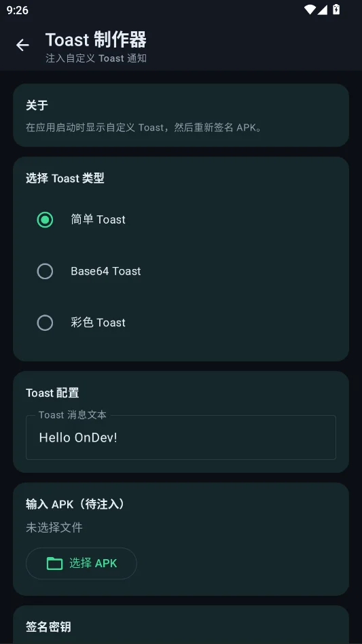362x644 pixels.
Task: Tap the 9:26 clock in status bar
Action: [x=17, y=10]
